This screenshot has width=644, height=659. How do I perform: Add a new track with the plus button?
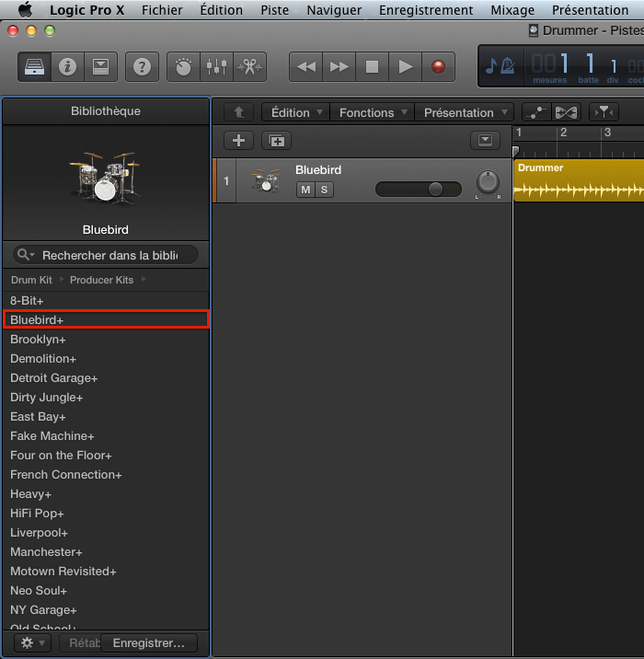tap(238, 140)
